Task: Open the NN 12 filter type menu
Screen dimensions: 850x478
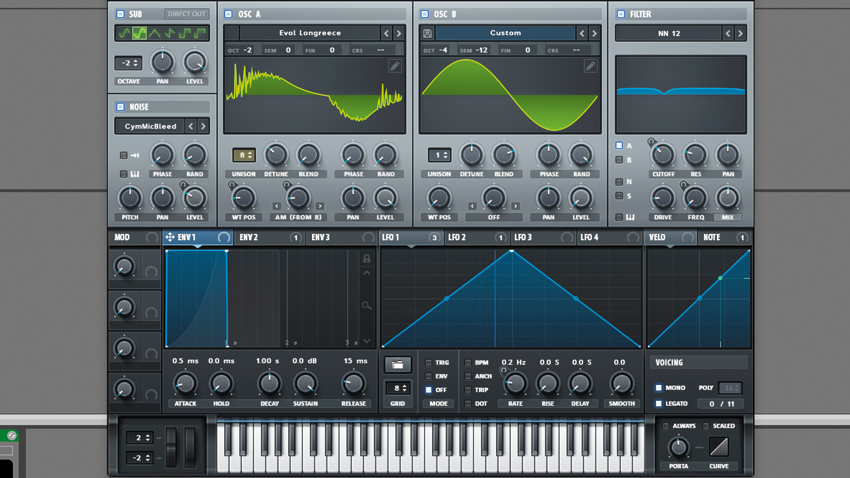Action: coord(669,34)
